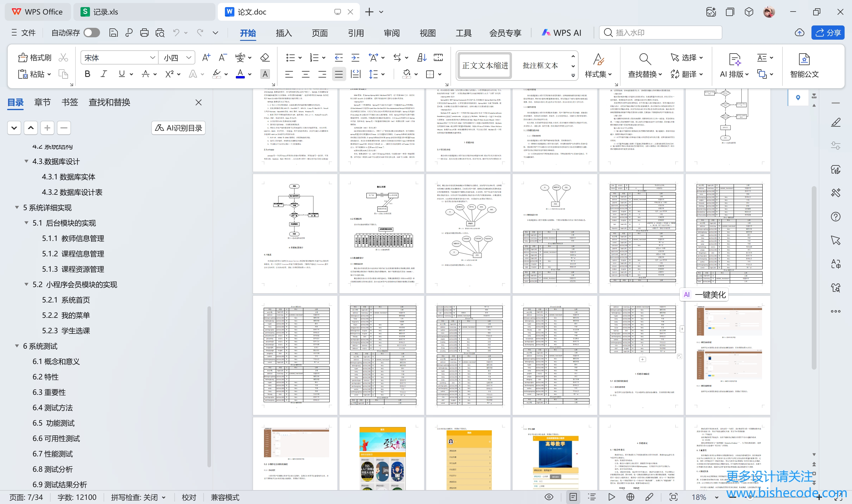Click the Format Painter brush icon

click(x=23, y=57)
